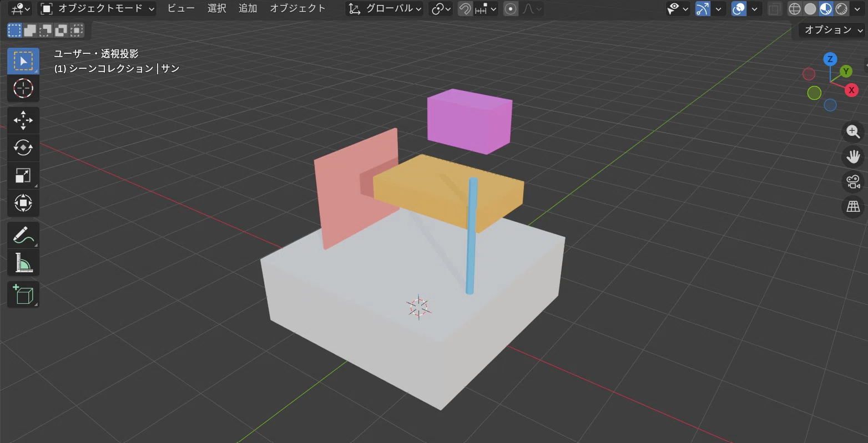868x443 pixels.
Task: Click the negative X axis gizmo circle
Action: pyautogui.click(x=809, y=74)
